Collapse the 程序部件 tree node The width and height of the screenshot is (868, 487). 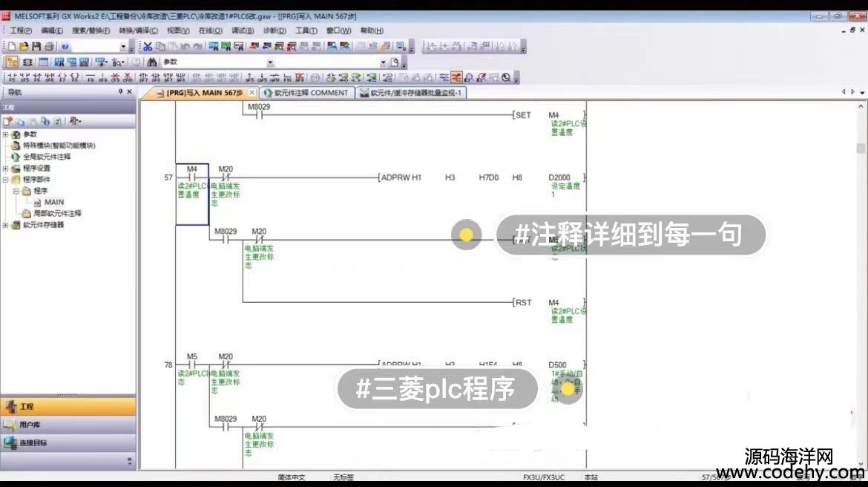(x=5, y=180)
